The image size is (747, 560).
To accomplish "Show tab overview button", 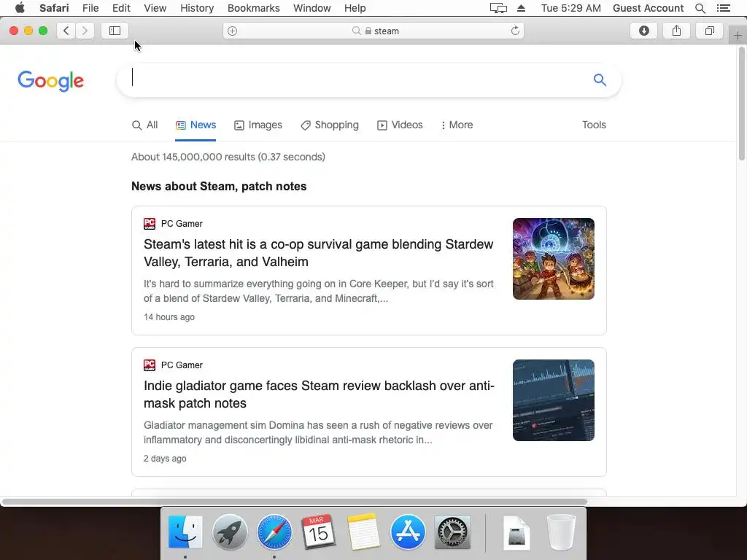I will click(709, 31).
